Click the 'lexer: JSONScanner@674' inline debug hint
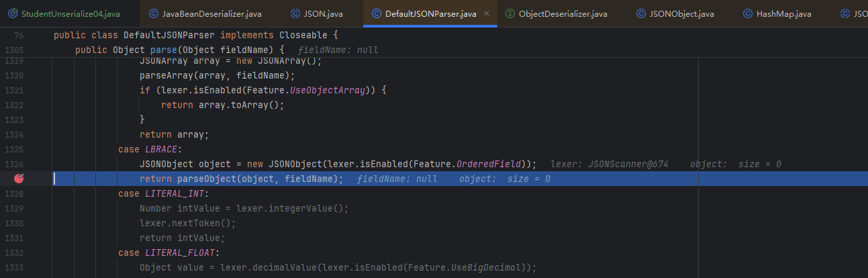Viewport: 868px width, 278px height. click(x=610, y=164)
